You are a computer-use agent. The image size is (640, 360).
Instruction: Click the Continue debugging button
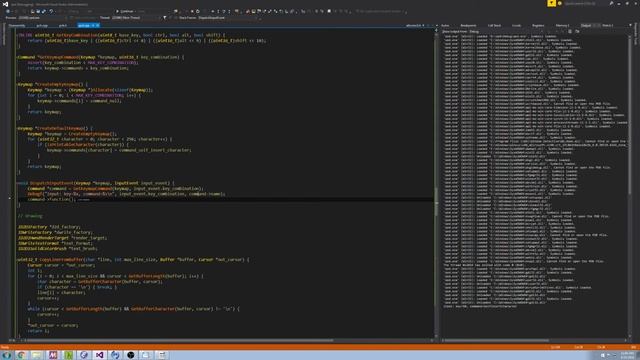point(125,11)
